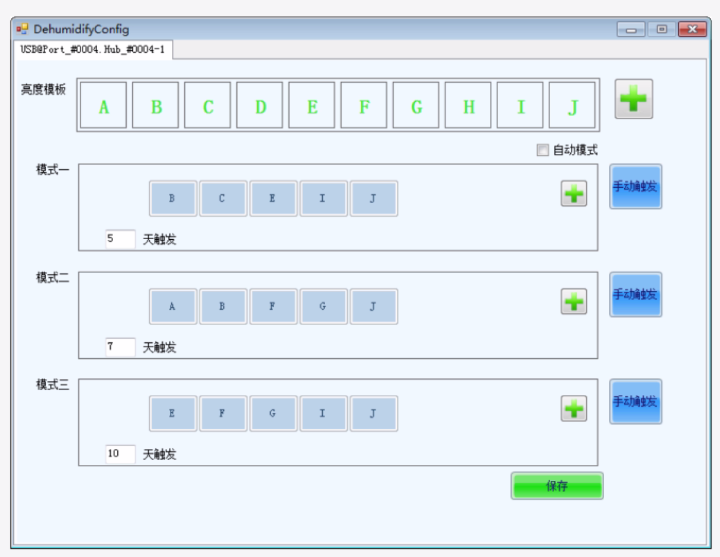The image size is (720, 557).
Task: Select block A in 模式二 sequence
Action: [x=172, y=307]
